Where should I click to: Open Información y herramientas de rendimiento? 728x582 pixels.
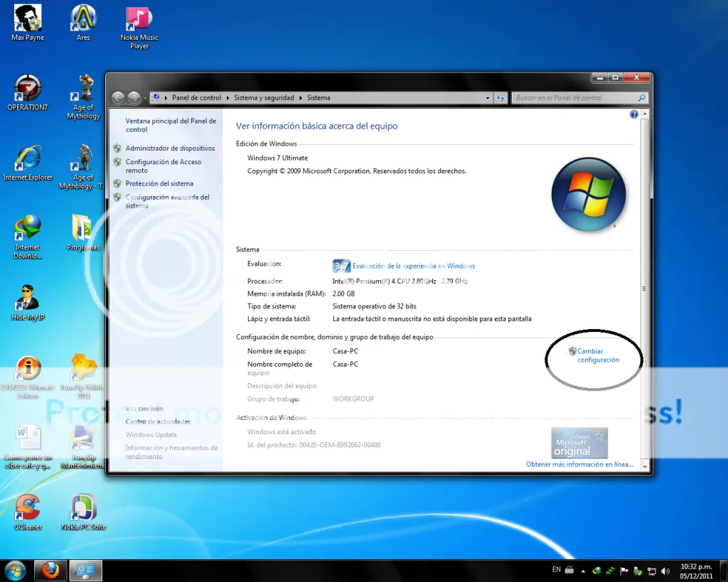171,452
